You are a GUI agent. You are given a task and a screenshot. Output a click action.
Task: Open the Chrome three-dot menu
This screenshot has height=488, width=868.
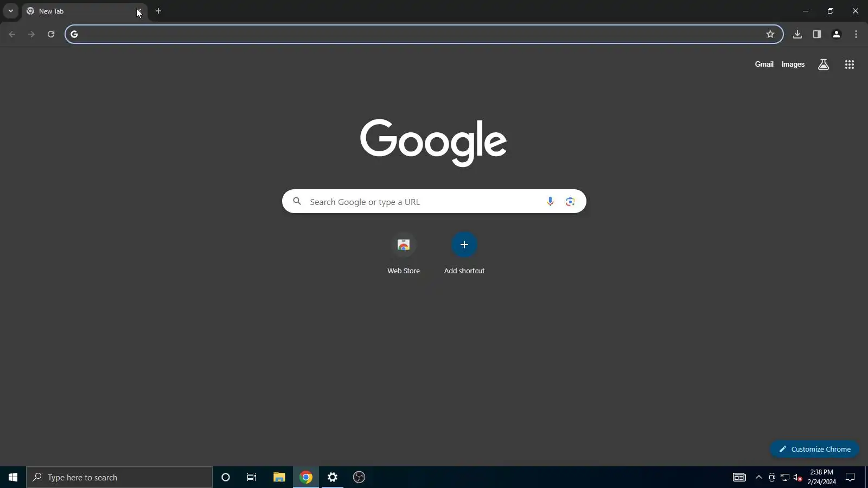pyautogui.click(x=856, y=34)
